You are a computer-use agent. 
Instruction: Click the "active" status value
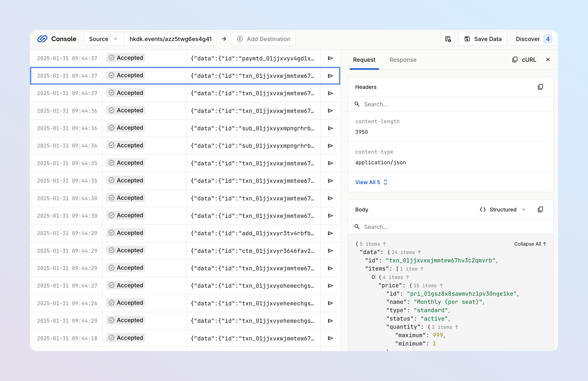point(434,318)
